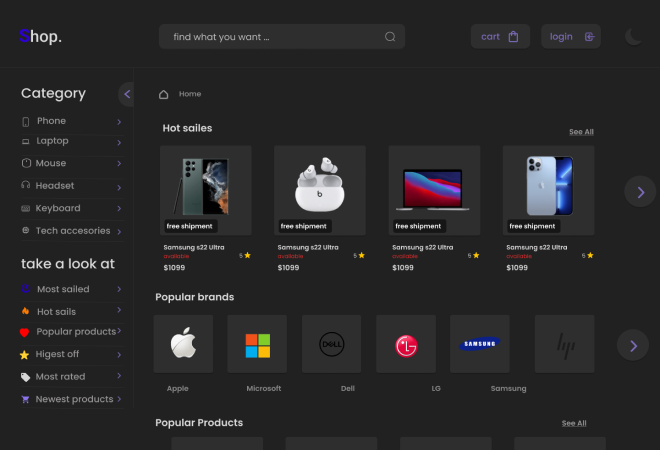Click the Shop. logo
This screenshot has width=660, height=450.
[40, 37]
